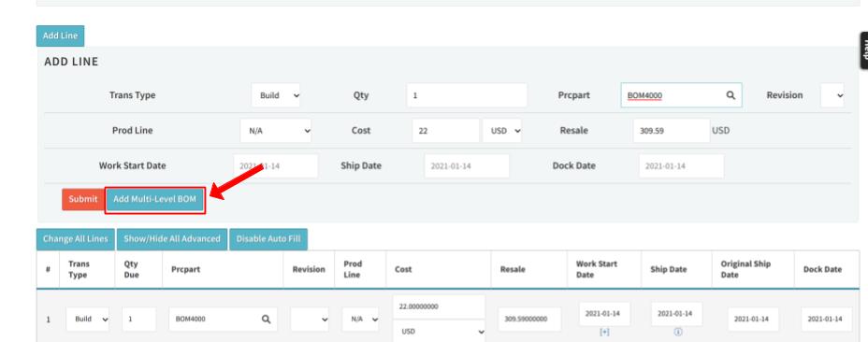Open the Cost currency USD dropdown in Add Line
This screenshot has width=868, height=342.
[502, 131]
